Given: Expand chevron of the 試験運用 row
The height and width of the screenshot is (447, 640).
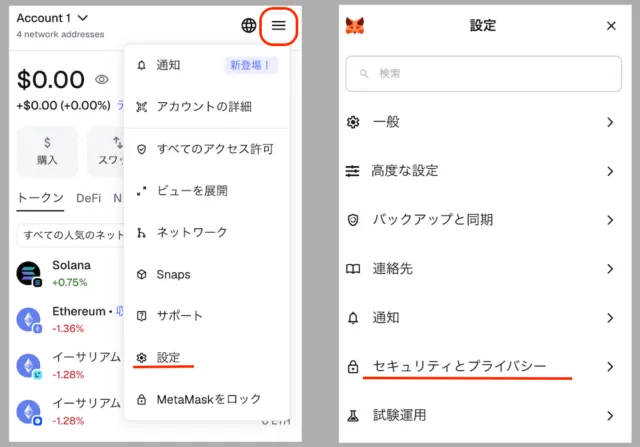Looking at the screenshot, I should (610, 416).
